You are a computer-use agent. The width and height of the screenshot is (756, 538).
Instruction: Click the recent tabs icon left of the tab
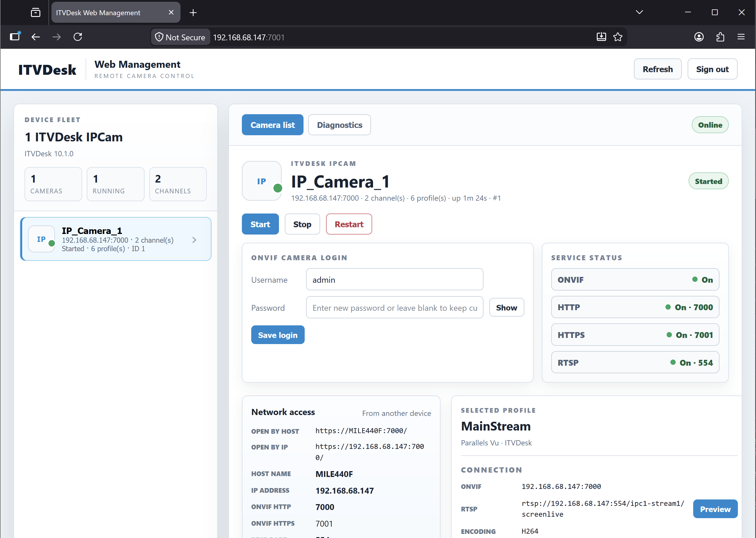point(35,13)
